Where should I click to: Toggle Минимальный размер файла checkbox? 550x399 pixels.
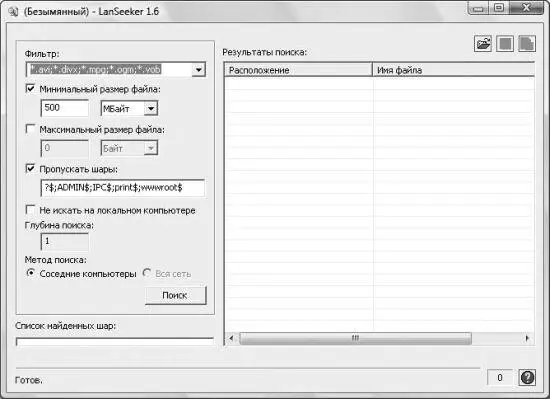pyautogui.click(x=31, y=88)
